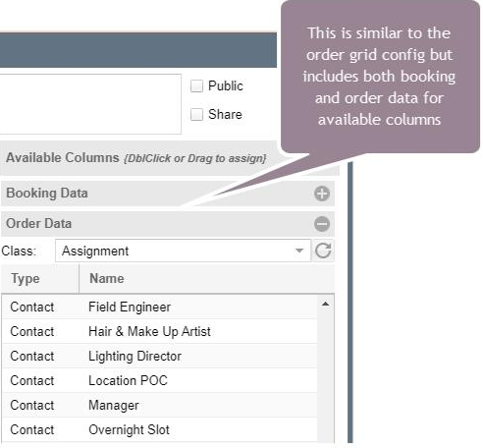Enable the Public checkbox
Screen dimensions: 483x448
(196, 85)
